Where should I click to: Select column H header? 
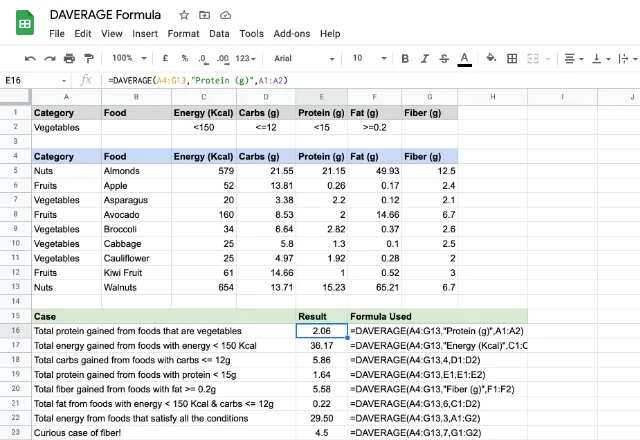click(x=493, y=97)
